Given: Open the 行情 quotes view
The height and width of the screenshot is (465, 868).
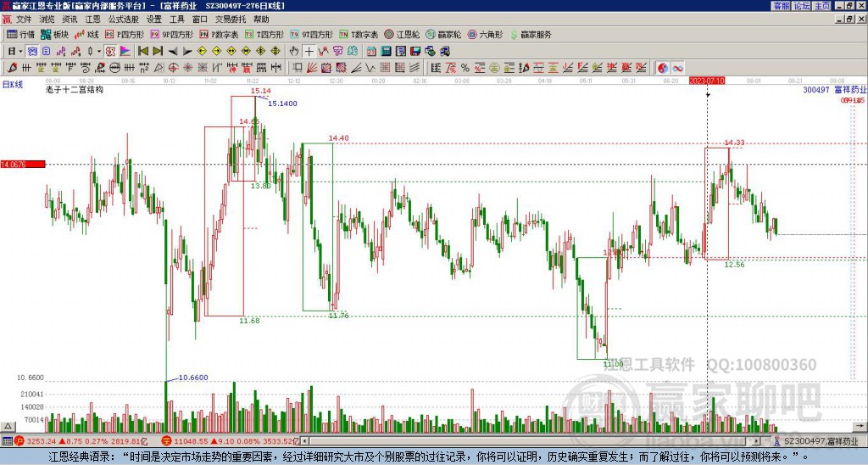Looking at the screenshot, I should point(21,34).
